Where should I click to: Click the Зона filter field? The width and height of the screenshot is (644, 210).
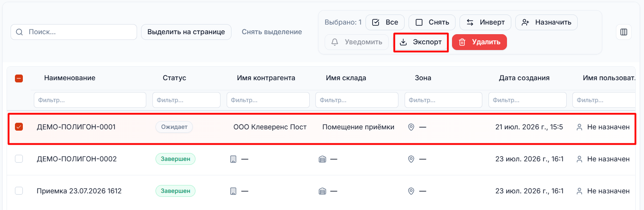click(x=443, y=100)
